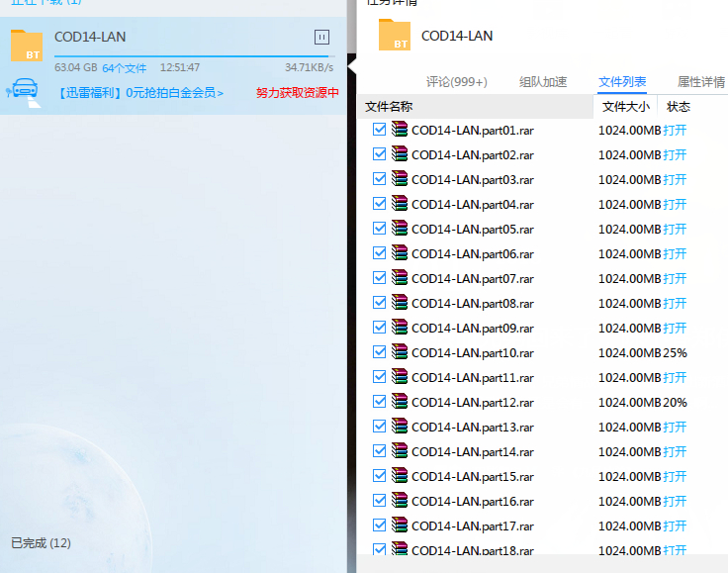Click 努力获取资源中 status text
This screenshot has width=728, height=573.
pos(297,93)
